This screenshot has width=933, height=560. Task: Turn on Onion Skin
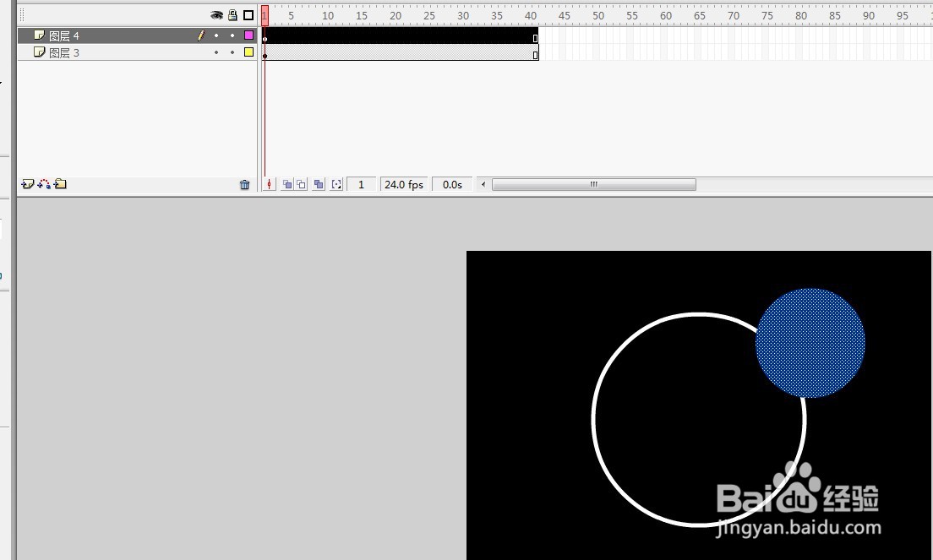pyautogui.click(x=287, y=185)
